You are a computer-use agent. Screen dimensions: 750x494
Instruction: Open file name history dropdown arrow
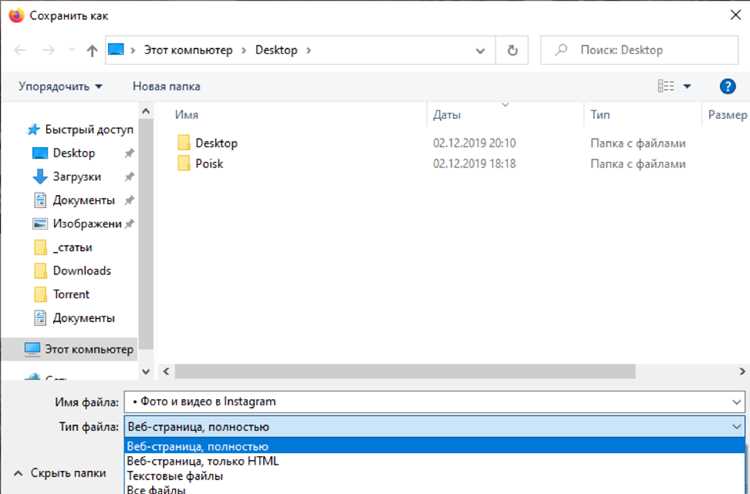(737, 402)
